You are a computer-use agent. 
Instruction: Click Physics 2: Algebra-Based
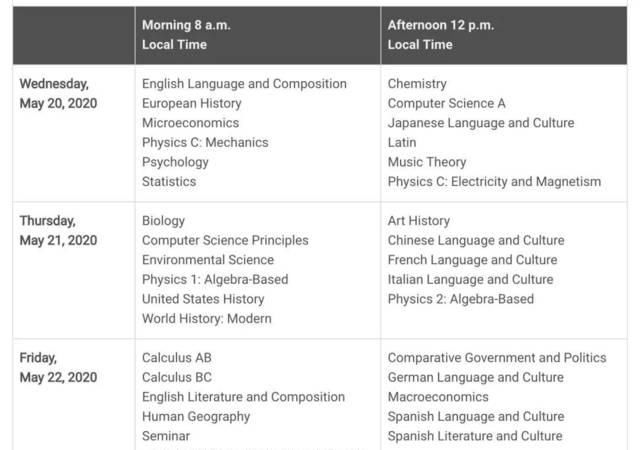click(x=460, y=299)
